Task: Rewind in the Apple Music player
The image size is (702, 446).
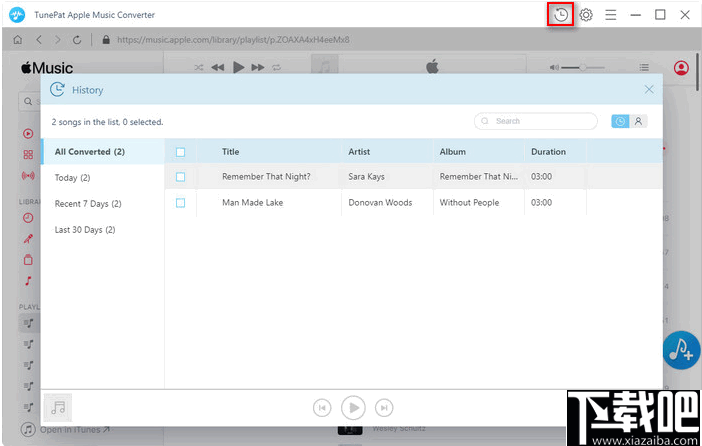Action: 218,67
